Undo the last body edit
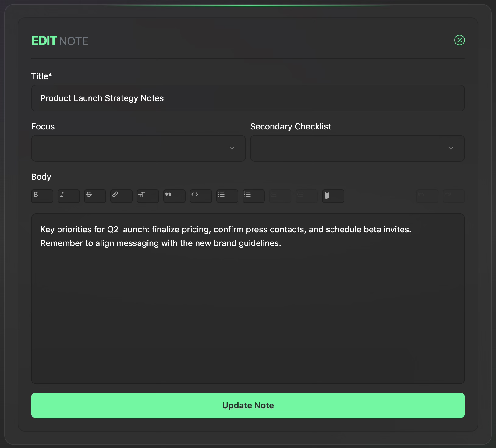This screenshot has height=448, width=496. pos(427,196)
